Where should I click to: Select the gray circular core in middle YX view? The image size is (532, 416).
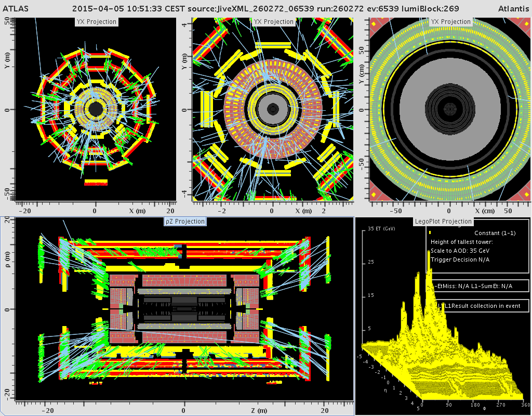(x=272, y=109)
